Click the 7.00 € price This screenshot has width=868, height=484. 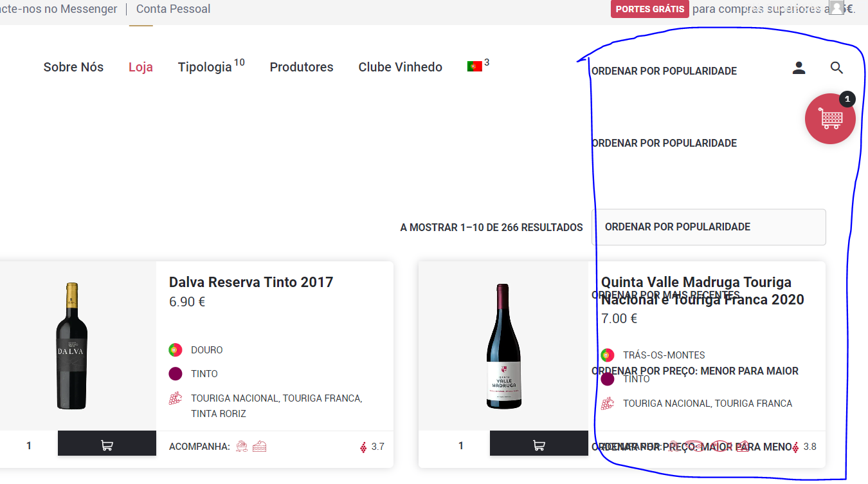pos(619,319)
